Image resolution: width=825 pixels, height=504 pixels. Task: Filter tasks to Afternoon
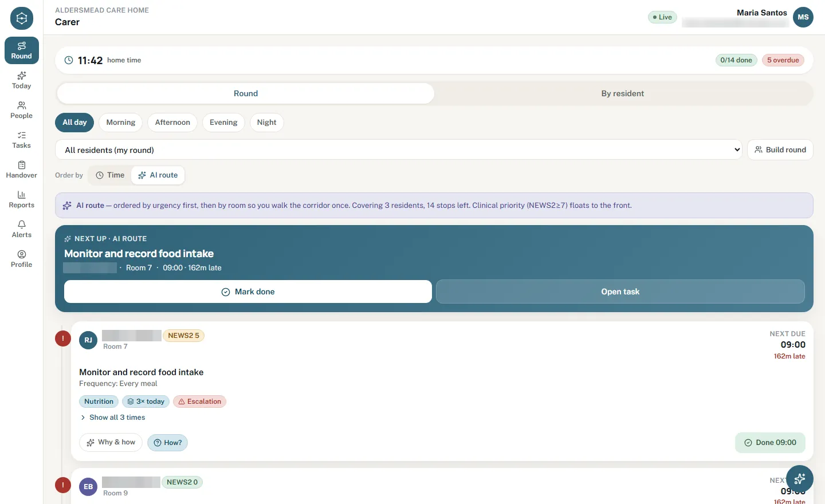tap(172, 123)
